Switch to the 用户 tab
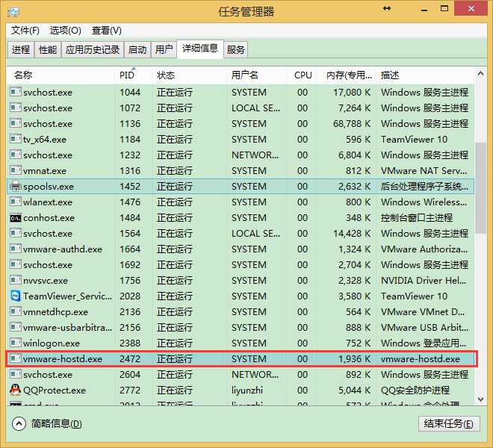Image resolution: width=493 pixels, height=448 pixels. point(164,50)
